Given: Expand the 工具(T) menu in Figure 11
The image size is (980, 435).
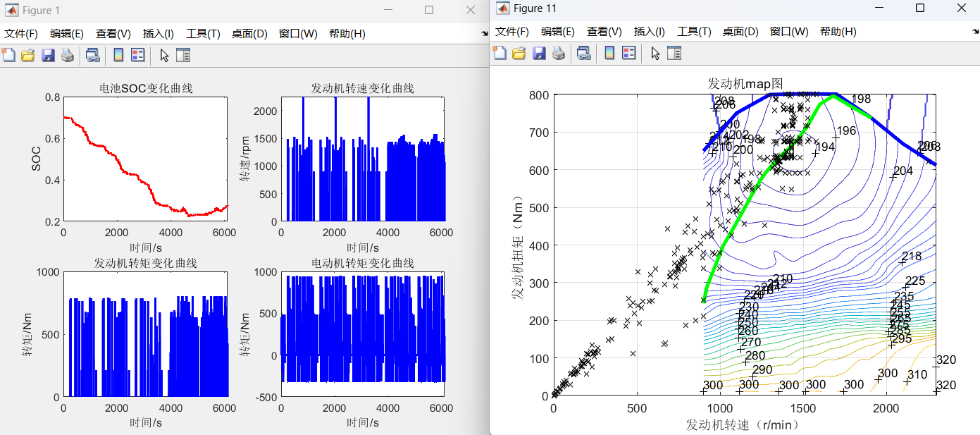Looking at the screenshot, I should 695,32.
